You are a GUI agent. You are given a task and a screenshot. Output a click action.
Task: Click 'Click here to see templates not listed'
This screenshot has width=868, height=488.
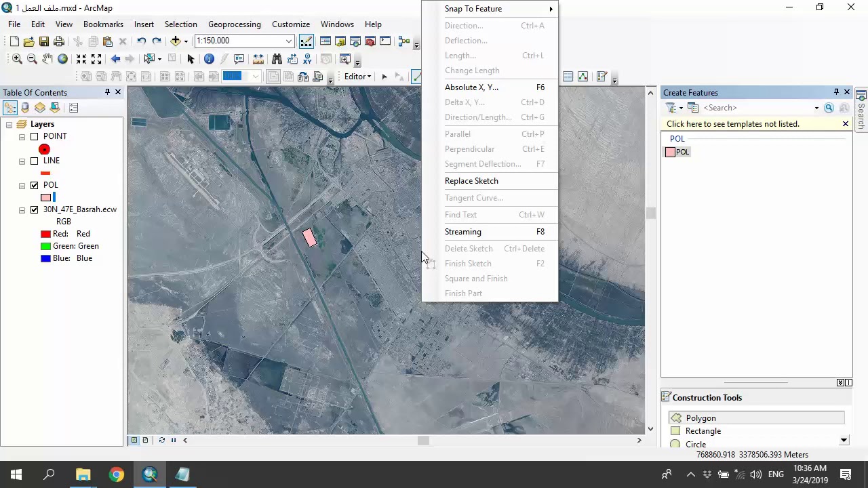pos(732,124)
